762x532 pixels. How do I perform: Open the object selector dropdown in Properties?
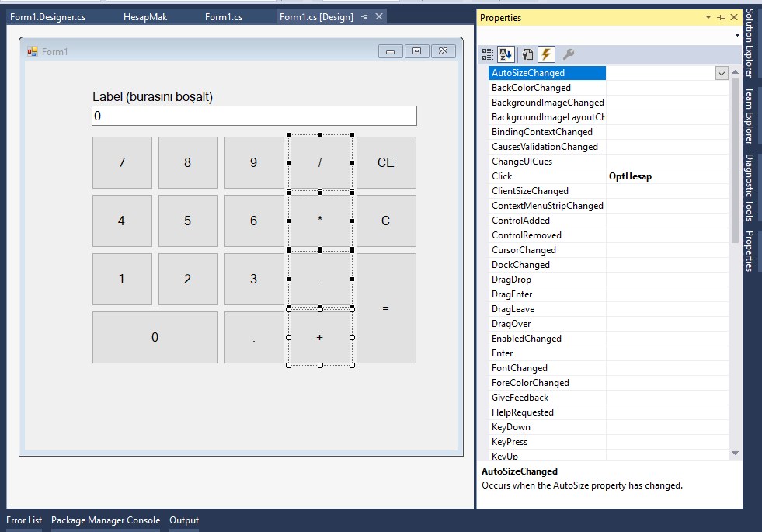[736, 35]
